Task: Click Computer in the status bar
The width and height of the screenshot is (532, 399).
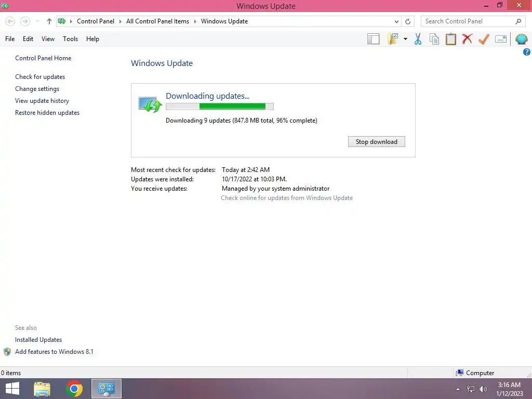Action: [x=475, y=373]
